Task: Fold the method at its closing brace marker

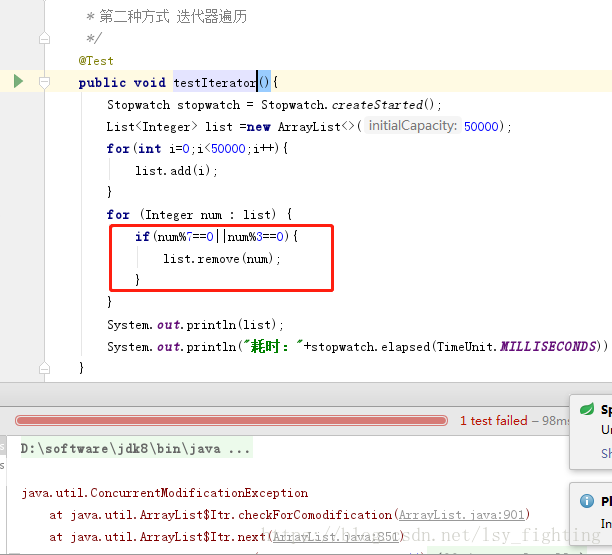Action: pos(44,368)
